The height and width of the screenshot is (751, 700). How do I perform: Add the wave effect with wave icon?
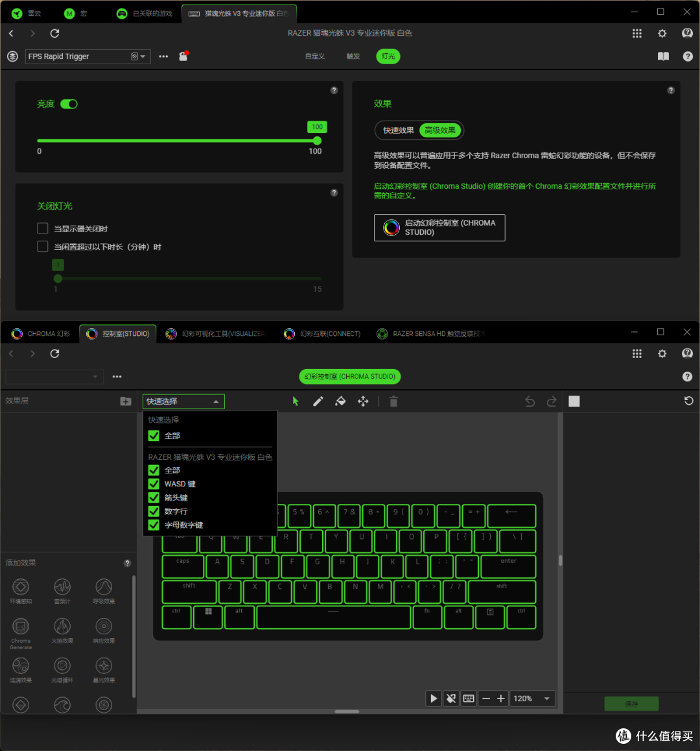tap(62, 704)
